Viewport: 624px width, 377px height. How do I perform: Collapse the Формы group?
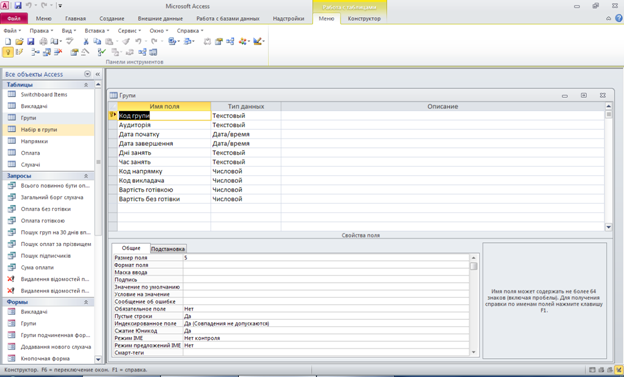(x=86, y=302)
